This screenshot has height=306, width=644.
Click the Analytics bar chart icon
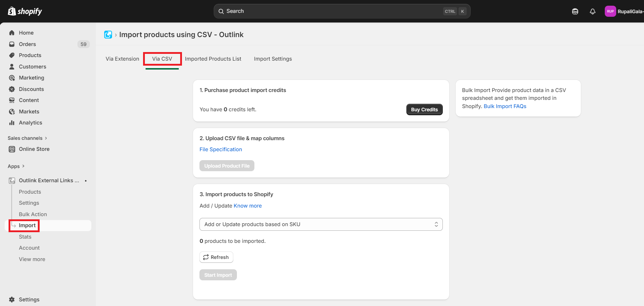pos(12,123)
